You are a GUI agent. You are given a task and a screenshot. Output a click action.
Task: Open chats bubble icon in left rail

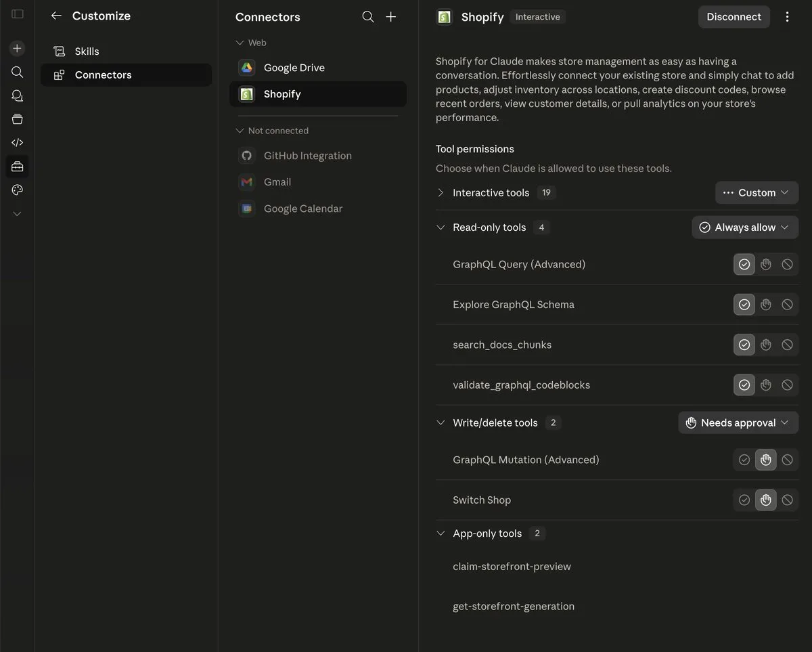[18, 95]
